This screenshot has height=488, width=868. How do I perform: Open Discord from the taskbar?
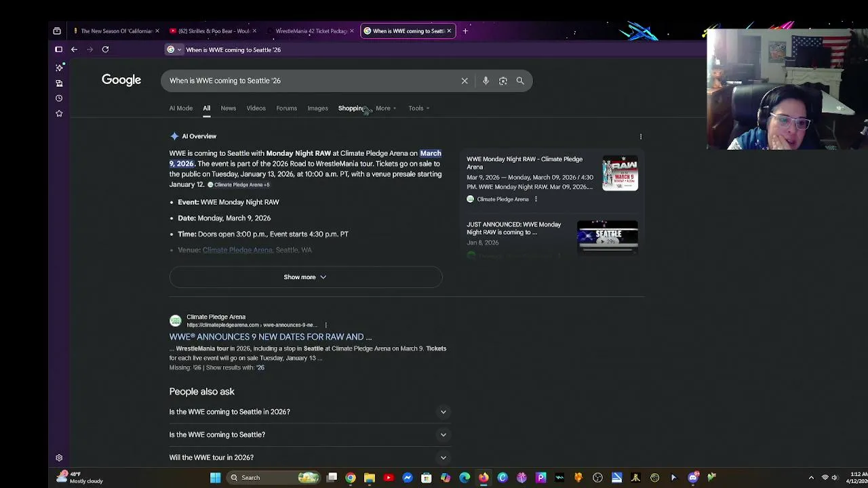[x=692, y=478]
